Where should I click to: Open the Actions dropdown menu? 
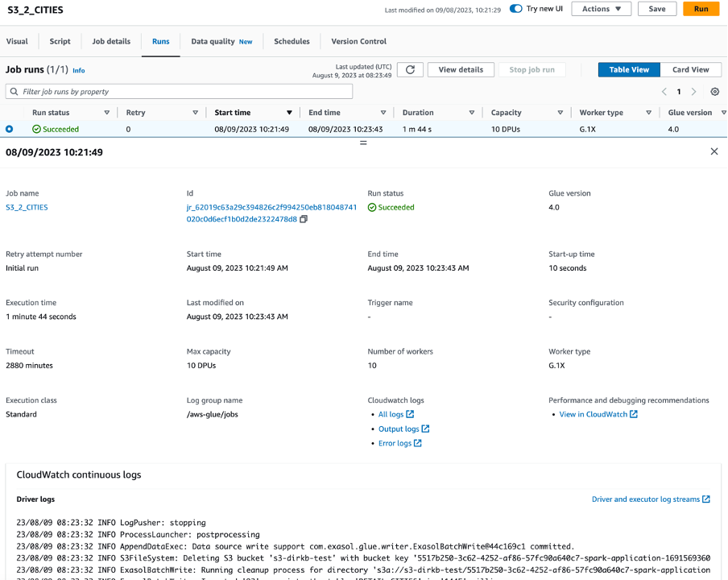[x=602, y=9]
